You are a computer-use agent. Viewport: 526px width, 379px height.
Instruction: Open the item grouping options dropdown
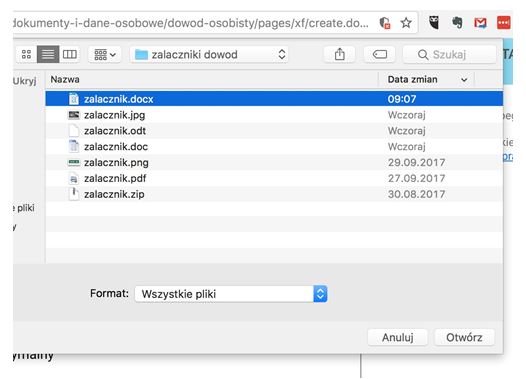coord(105,54)
